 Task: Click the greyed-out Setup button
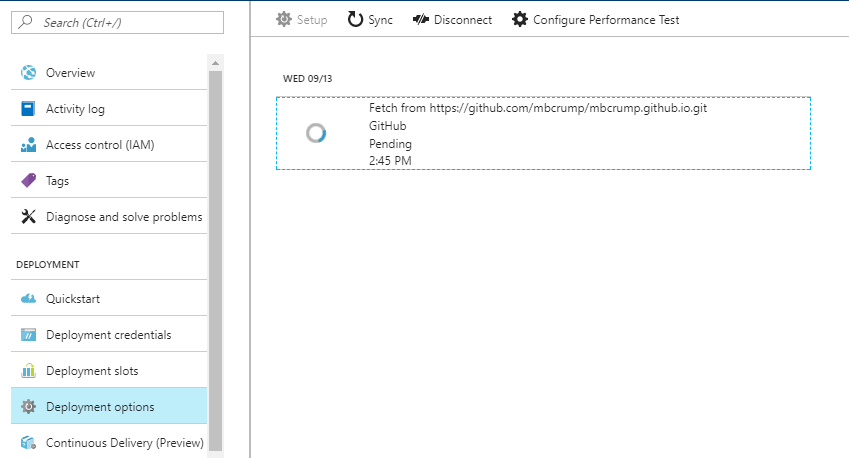pyautogui.click(x=302, y=20)
